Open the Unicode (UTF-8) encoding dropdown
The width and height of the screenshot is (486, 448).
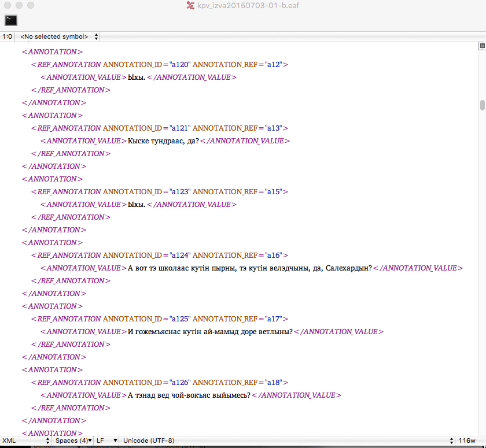(x=288, y=440)
